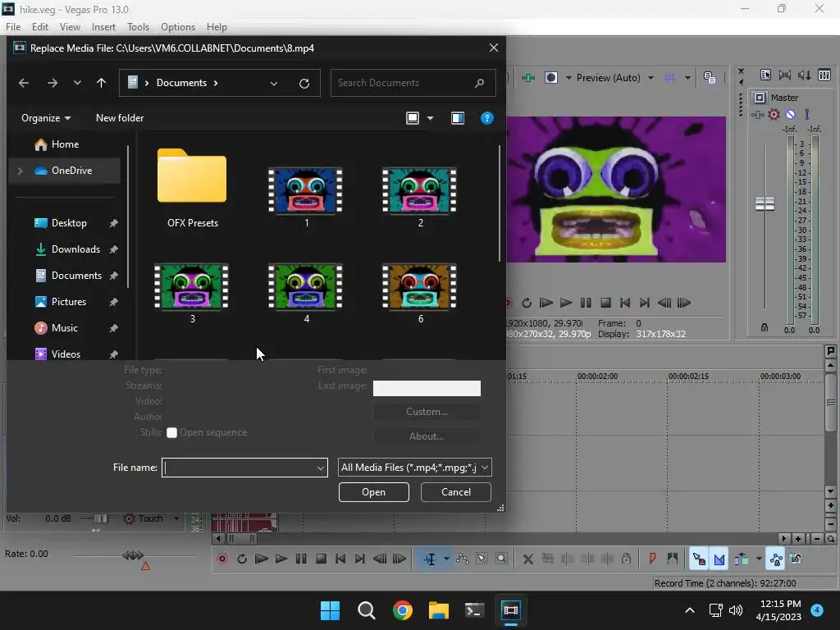Viewport: 840px width, 630px height.
Task: Open the Split Screen View dropdown arrow
Action: [569, 78]
